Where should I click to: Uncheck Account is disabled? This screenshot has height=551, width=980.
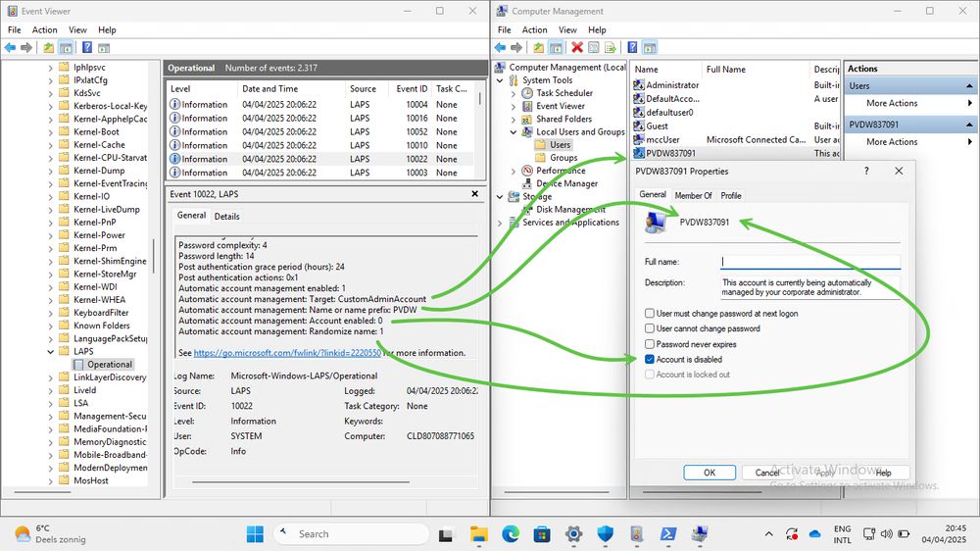point(650,359)
